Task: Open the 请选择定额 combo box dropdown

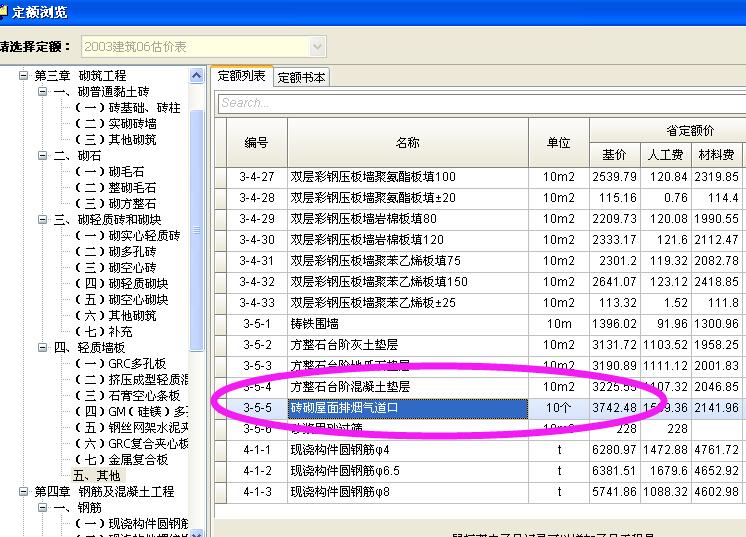Action: tap(317, 47)
